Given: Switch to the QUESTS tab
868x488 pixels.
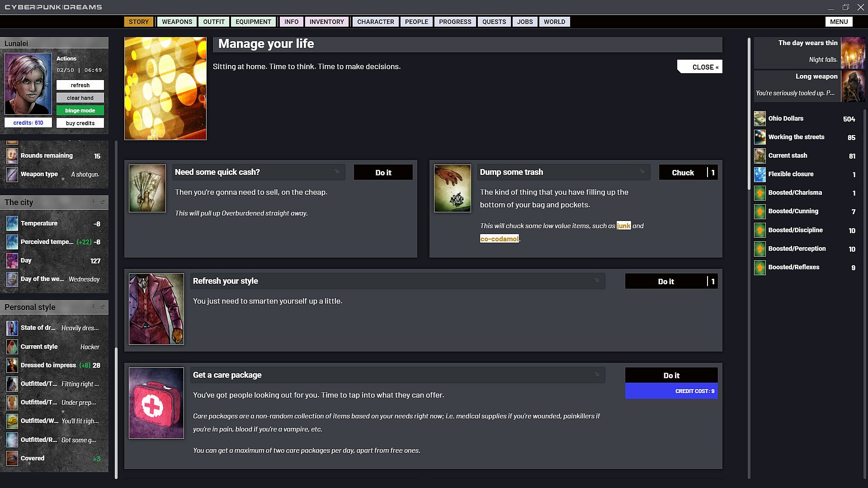Looking at the screenshot, I should [x=494, y=22].
